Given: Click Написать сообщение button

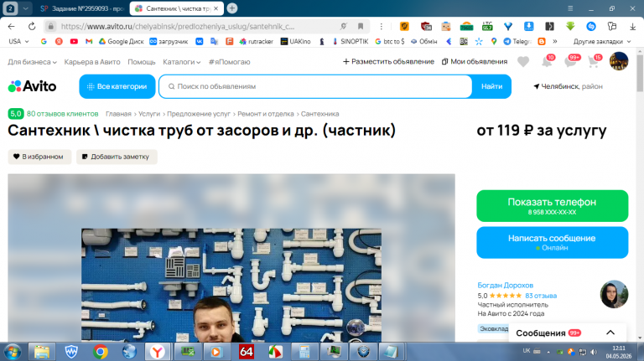Looking at the screenshot, I should click(553, 242).
